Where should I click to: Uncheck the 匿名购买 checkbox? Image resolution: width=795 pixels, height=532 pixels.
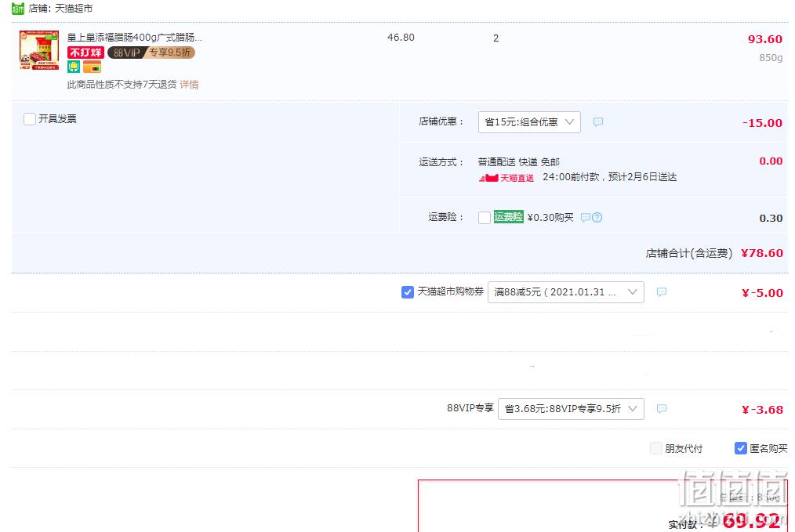[x=741, y=448]
